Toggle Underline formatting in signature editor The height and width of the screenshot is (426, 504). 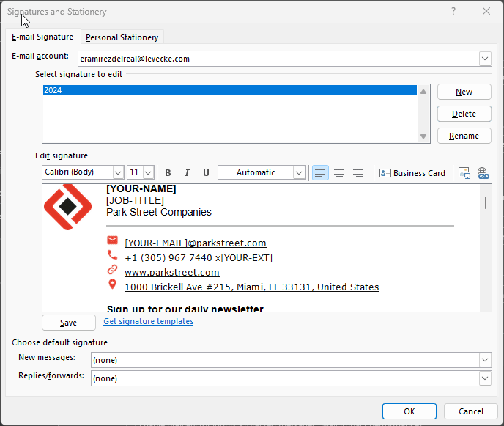206,173
